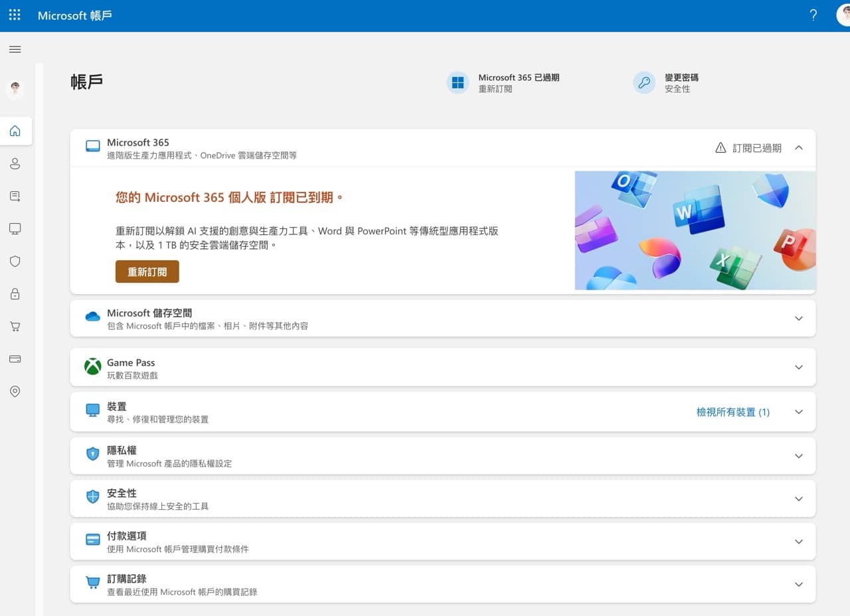Collapse the sidebar with the hamburger icon
The width and height of the screenshot is (850, 616).
[x=15, y=49]
